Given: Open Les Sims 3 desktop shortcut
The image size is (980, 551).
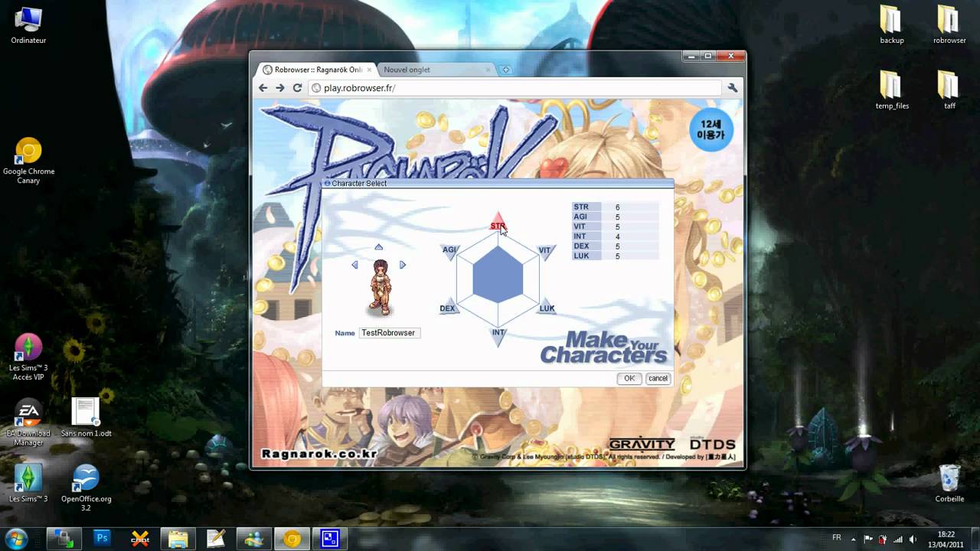Looking at the screenshot, I should (x=28, y=483).
